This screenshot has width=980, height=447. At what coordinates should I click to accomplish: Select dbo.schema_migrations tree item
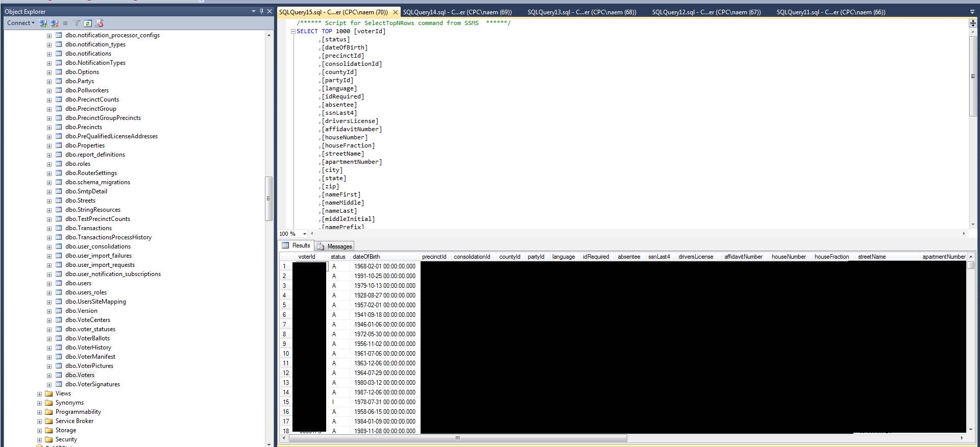[97, 182]
